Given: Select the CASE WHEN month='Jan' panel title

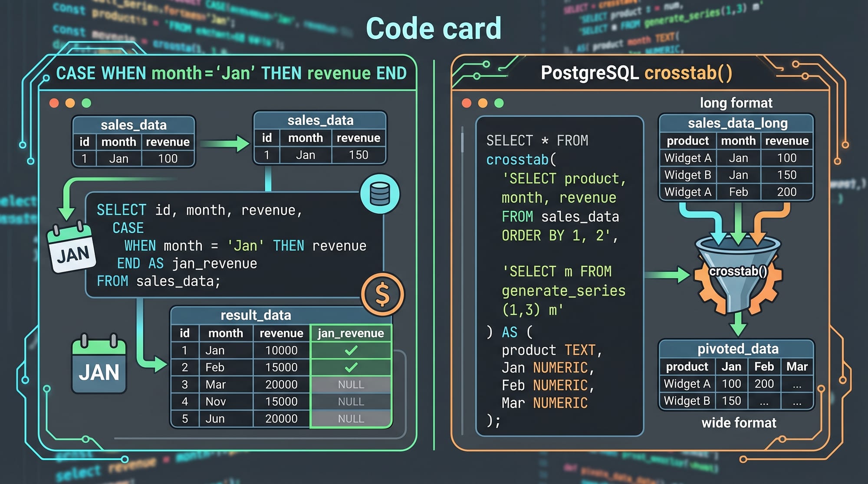Looking at the screenshot, I should 231,73.
